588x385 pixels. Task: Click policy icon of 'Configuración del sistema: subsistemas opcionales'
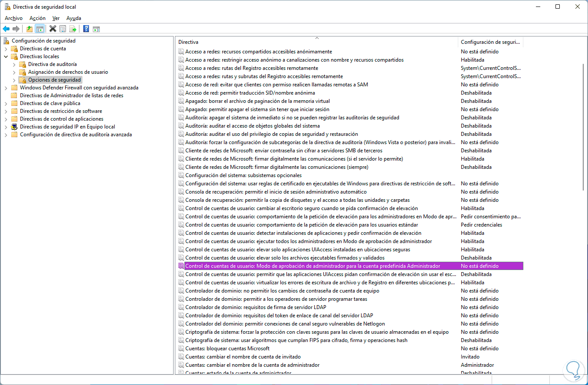[x=181, y=175]
